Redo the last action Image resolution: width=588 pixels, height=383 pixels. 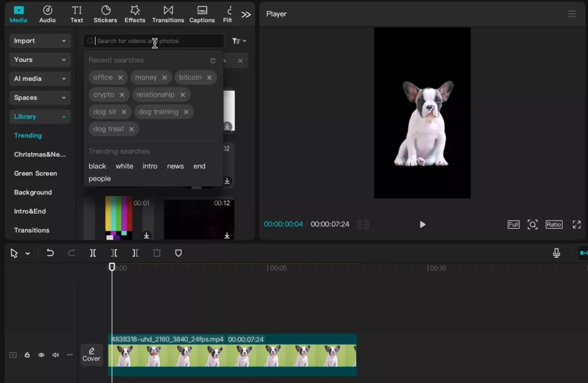pyautogui.click(x=71, y=253)
